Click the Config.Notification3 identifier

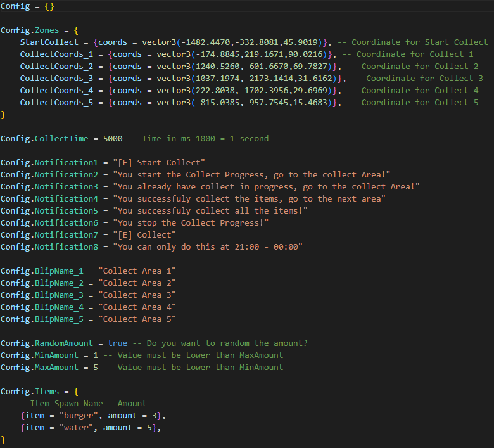pyautogui.click(x=49, y=187)
